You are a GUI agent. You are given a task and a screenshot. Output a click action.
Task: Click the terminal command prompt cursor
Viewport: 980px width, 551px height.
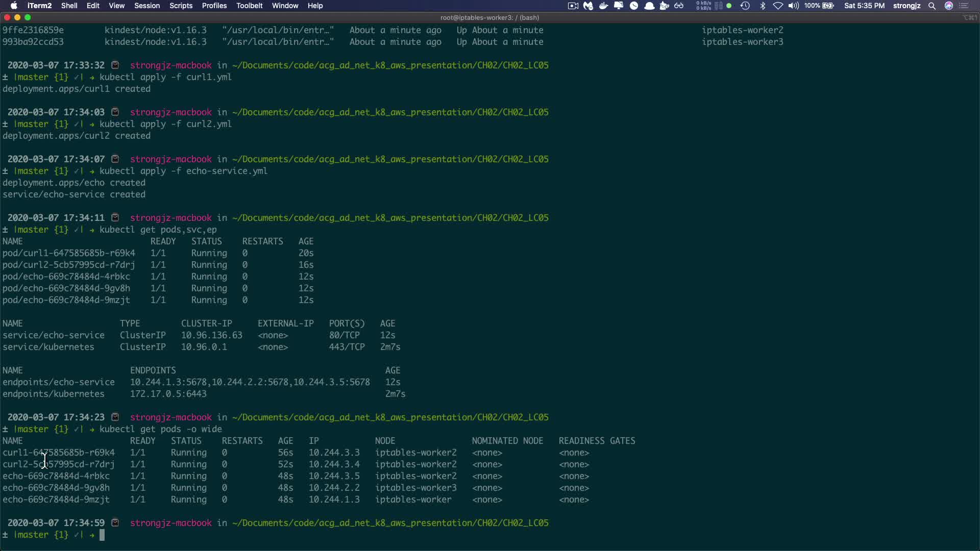coord(102,535)
